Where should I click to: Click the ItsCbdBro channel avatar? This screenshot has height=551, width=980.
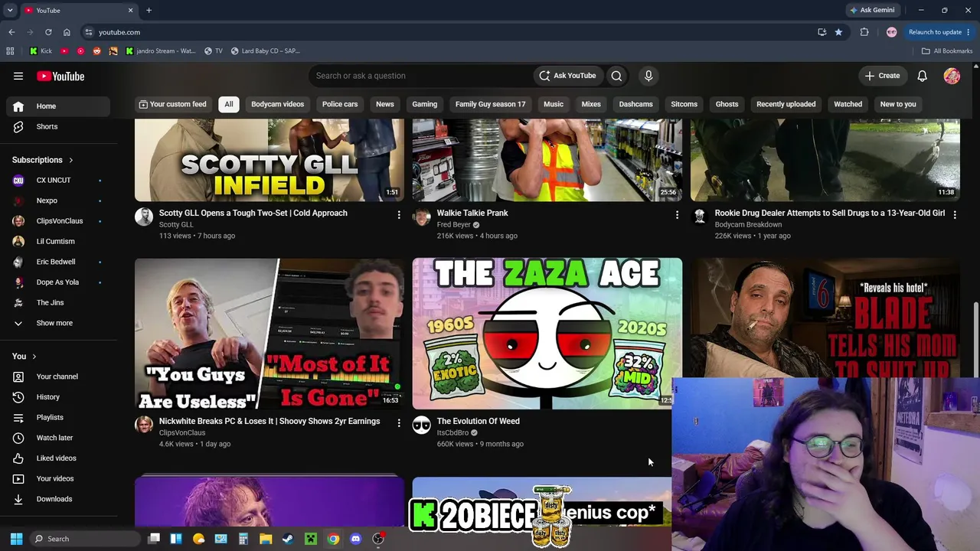(422, 425)
